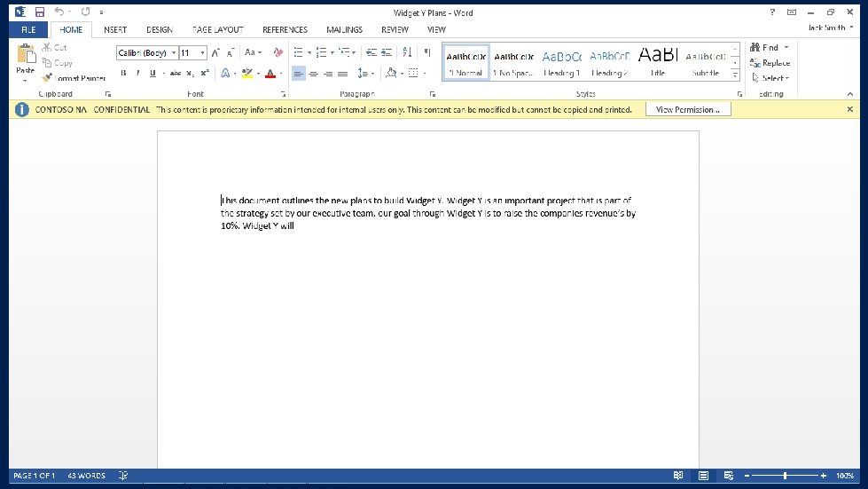The width and height of the screenshot is (868, 489).
Task: Click the Clear All Formatting eraser icon
Action: click(x=278, y=52)
